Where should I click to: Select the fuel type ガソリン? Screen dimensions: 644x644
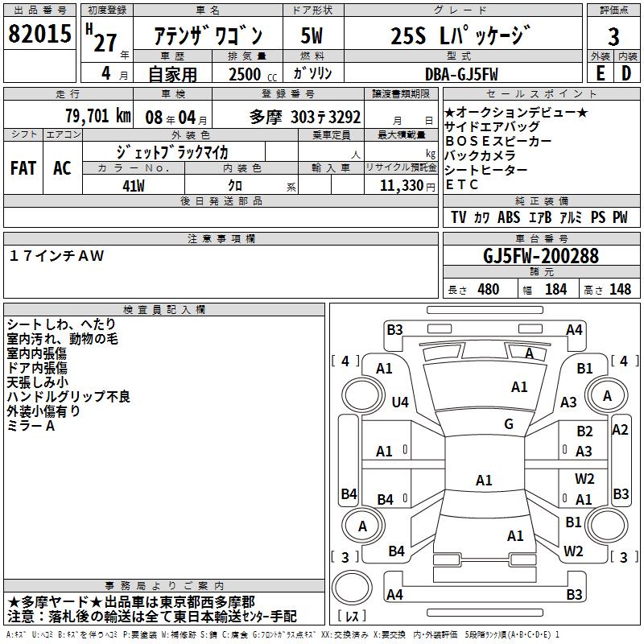[312, 73]
